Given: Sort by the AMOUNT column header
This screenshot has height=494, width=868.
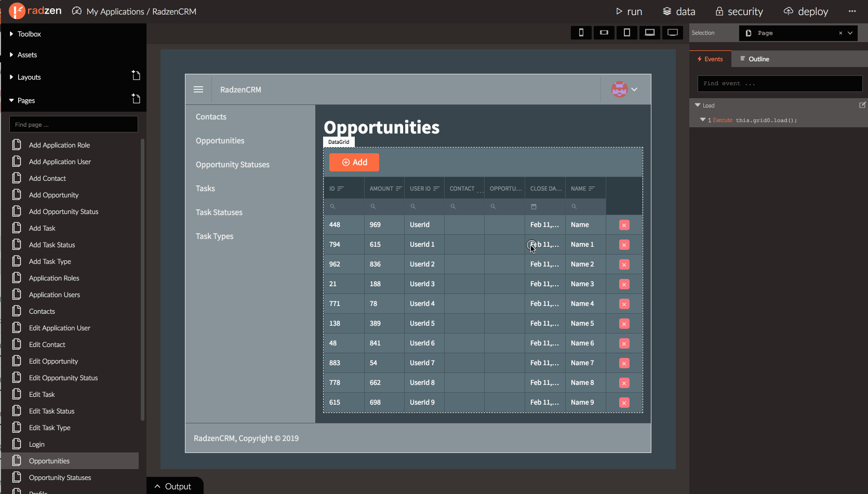Looking at the screenshot, I should [x=384, y=189].
